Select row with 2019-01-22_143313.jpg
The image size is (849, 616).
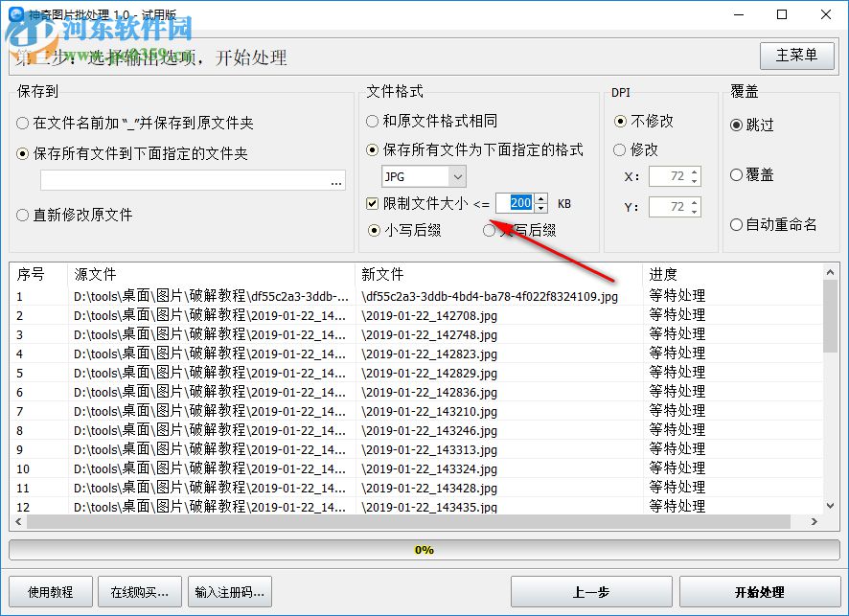coord(417,449)
